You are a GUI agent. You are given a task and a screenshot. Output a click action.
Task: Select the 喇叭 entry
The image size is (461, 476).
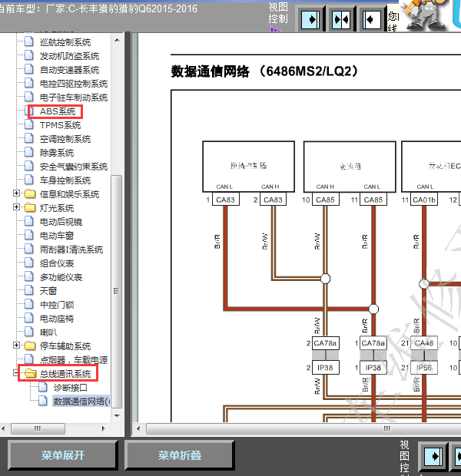point(48,332)
